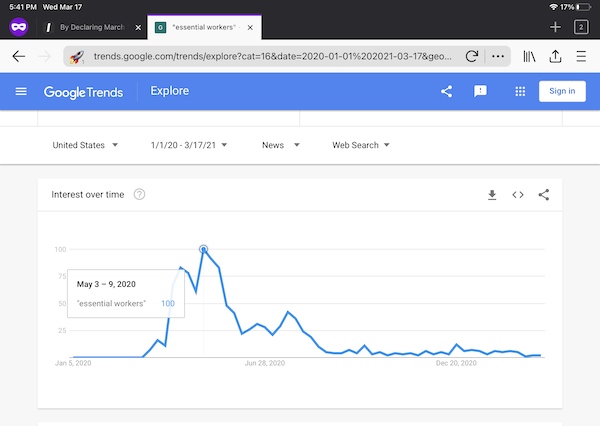Viewport: 600px width, 426px height.
Task: Reload the page with refresh icon
Action: 472,56
